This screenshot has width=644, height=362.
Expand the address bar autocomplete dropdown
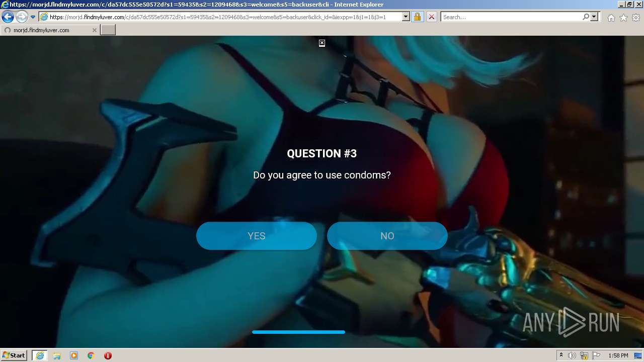pyautogui.click(x=406, y=17)
